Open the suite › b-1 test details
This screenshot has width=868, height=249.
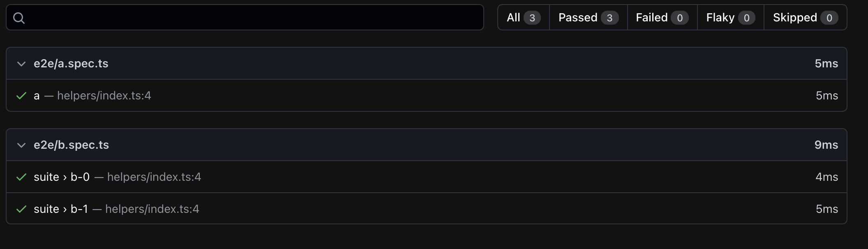[62, 209]
